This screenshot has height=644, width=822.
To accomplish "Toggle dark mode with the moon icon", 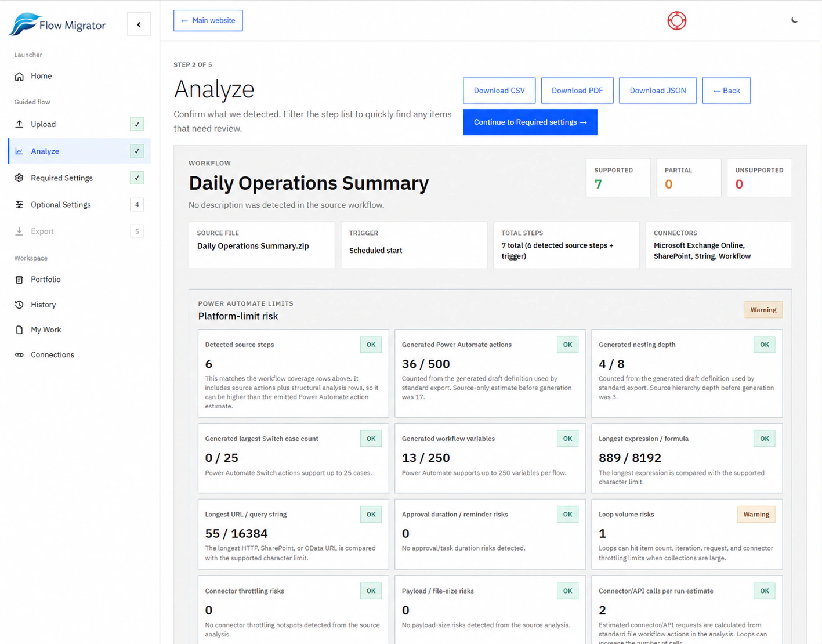I will 794,20.
